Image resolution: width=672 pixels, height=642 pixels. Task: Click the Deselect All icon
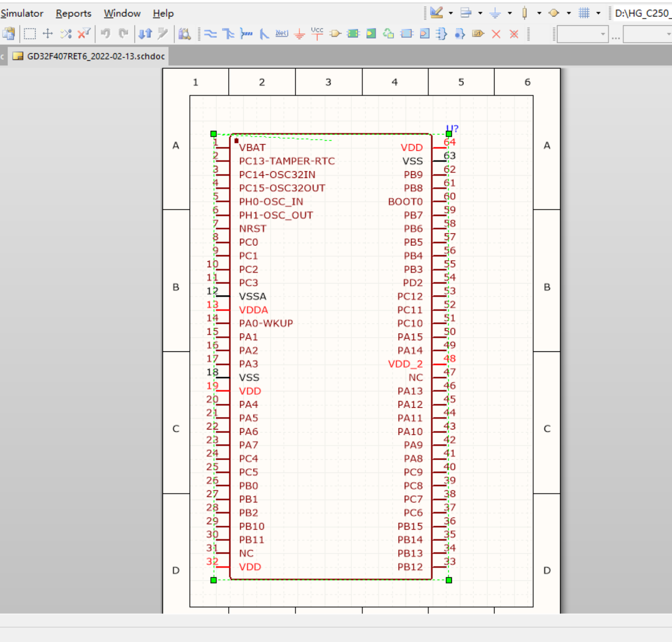click(66, 34)
